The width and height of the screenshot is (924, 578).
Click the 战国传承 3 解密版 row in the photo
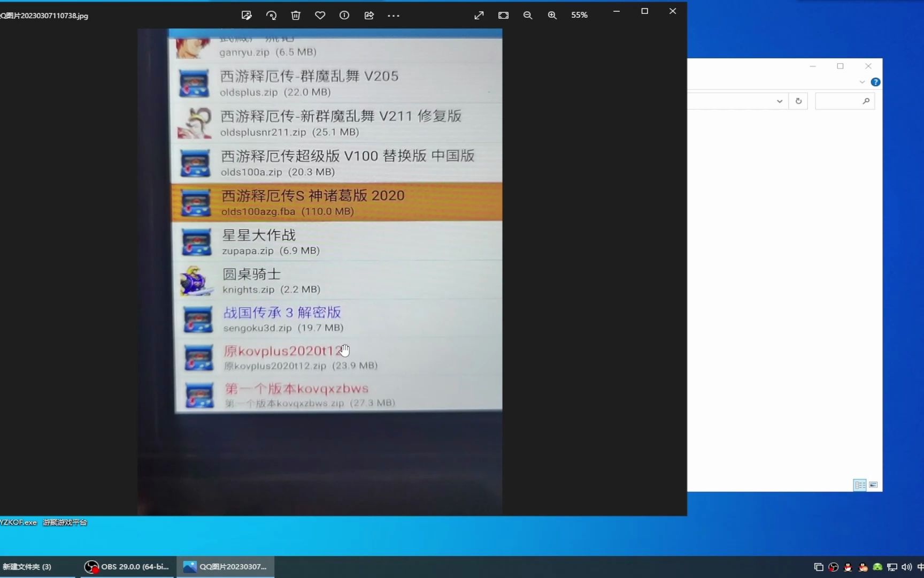tap(338, 318)
